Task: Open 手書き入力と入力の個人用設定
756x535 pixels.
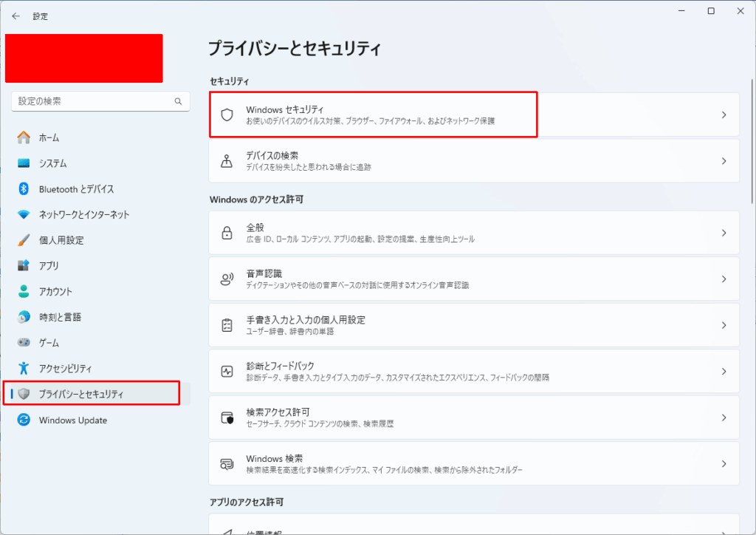Action: (474, 325)
